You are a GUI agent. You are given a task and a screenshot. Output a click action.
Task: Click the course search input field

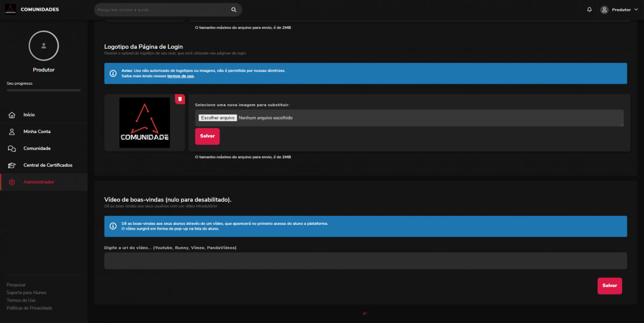coord(161,10)
